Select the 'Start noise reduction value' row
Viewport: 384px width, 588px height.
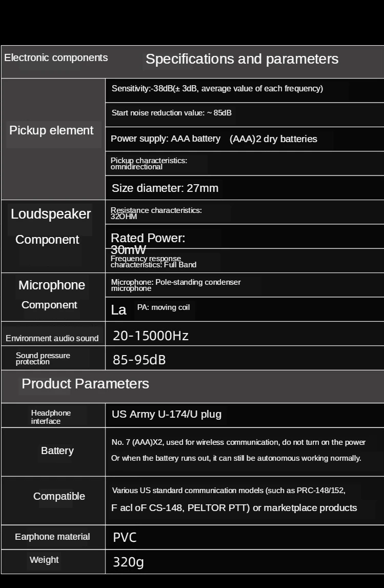(172, 113)
